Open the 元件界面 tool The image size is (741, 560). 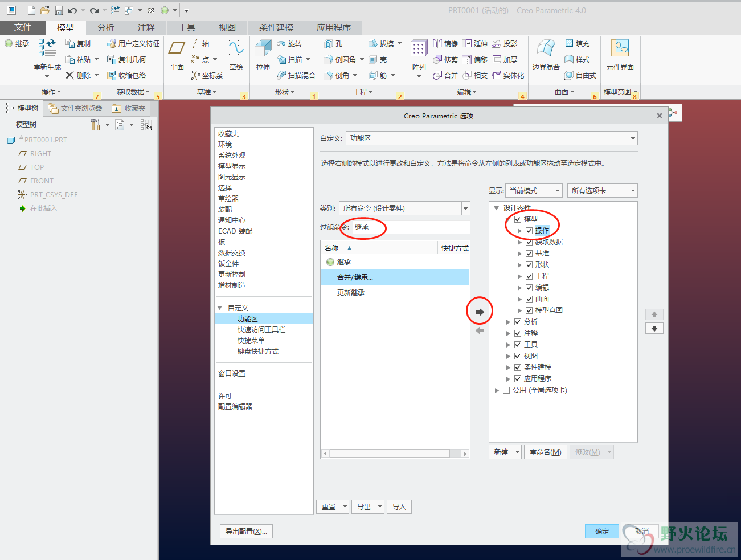pos(620,55)
